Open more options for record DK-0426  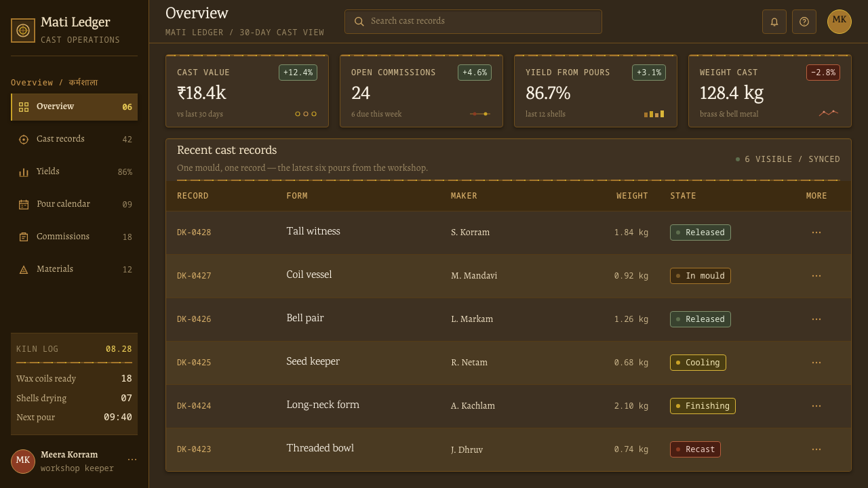[x=816, y=319]
